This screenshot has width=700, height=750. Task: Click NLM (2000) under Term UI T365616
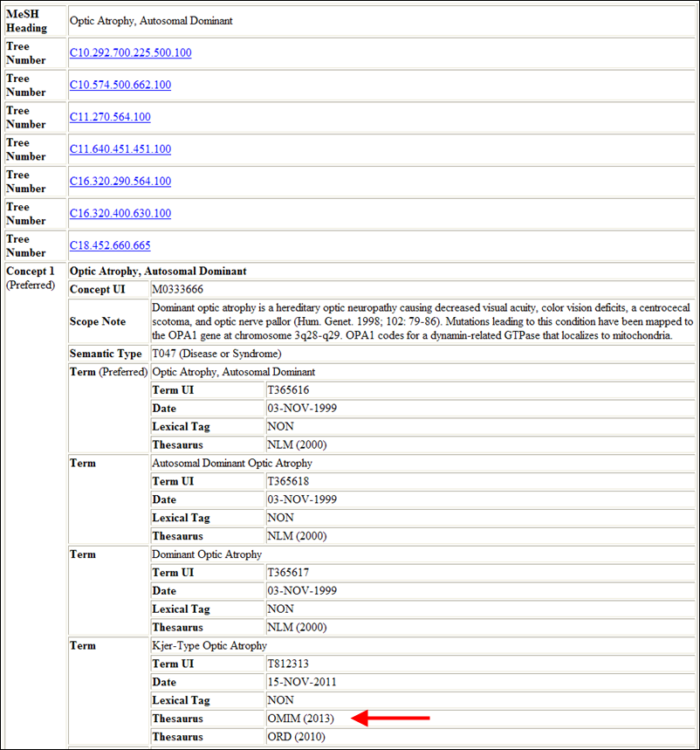tap(297, 444)
